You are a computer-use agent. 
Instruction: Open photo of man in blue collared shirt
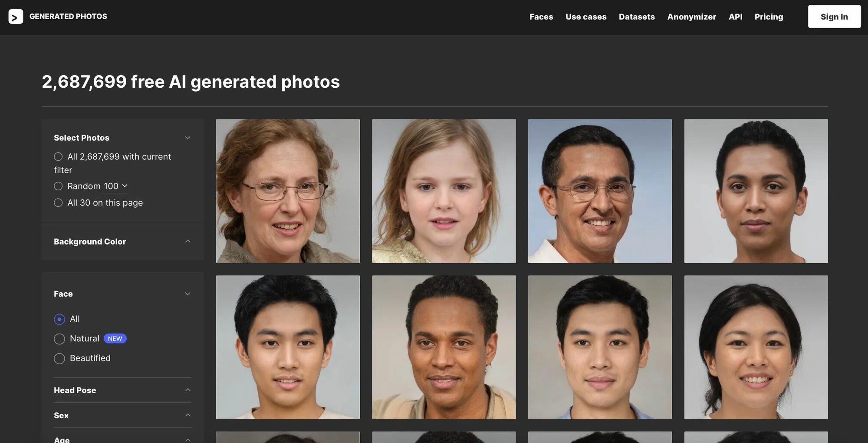(x=600, y=347)
